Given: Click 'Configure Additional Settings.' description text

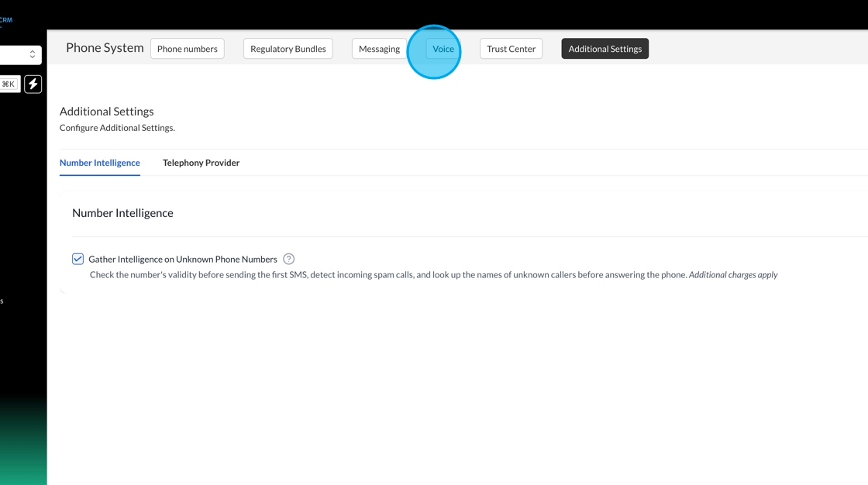Looking at the screenshot, I should pyautogui.click(x=117, y=128).
